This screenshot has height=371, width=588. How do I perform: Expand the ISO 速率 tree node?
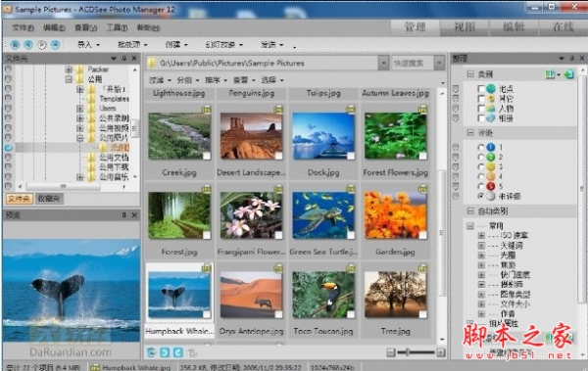(x=481, y=236)
